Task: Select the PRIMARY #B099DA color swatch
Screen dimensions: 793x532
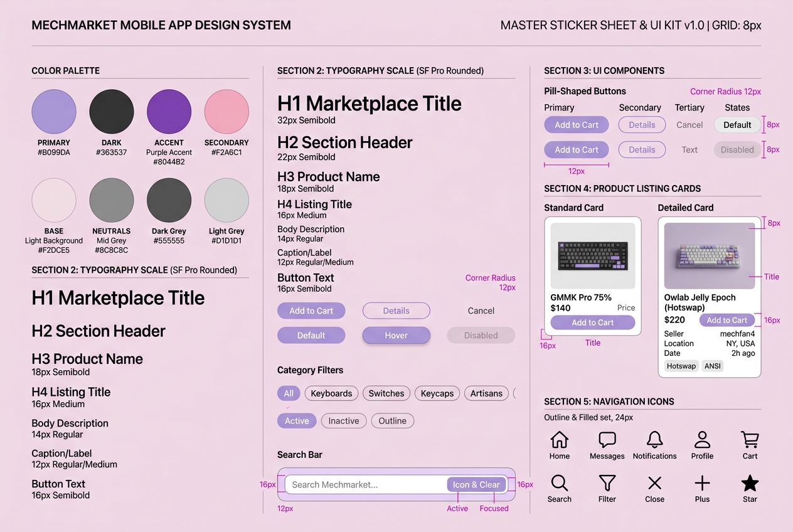Action: 54,112
